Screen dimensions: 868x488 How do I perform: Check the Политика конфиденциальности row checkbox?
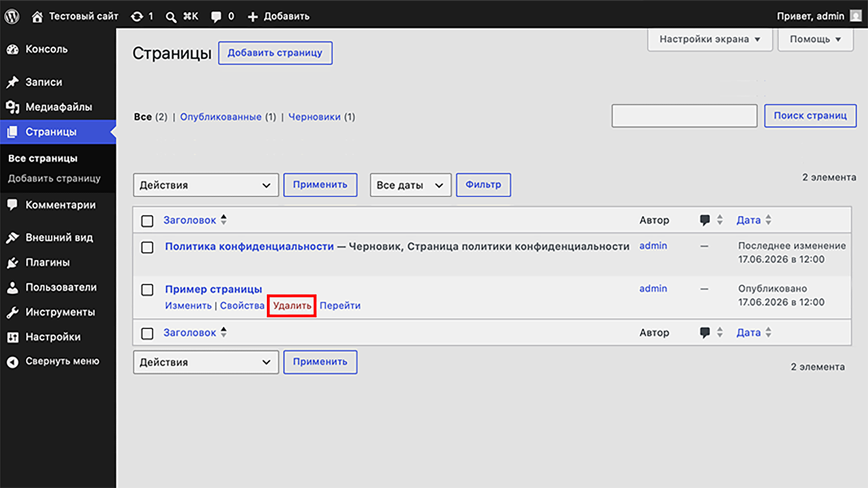click(x=147, y=247)
